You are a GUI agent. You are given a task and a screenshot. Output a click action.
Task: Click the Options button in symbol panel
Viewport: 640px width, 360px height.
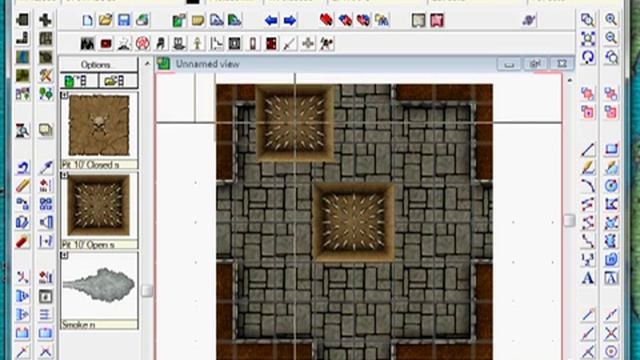(x=99, y=64)
